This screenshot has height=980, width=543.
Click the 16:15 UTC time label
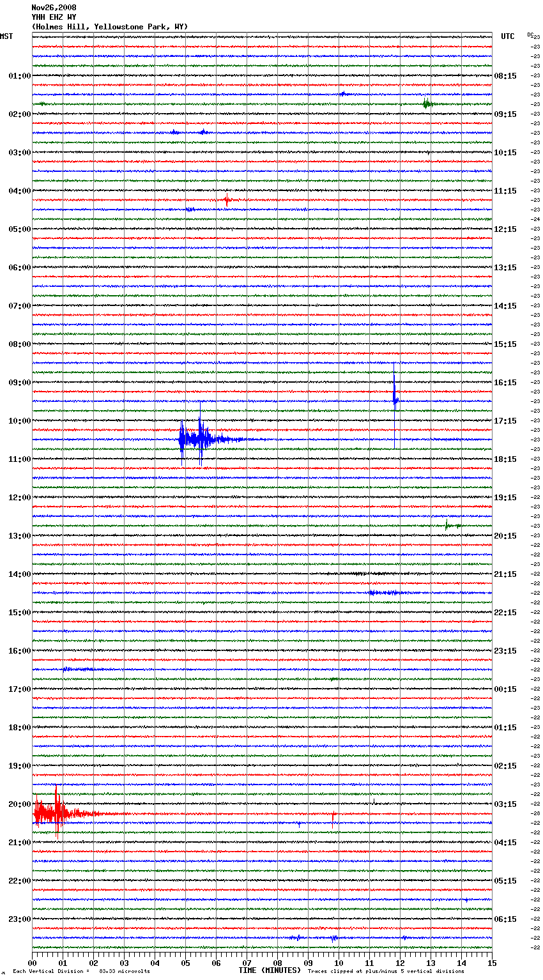[x=505, y=383]
